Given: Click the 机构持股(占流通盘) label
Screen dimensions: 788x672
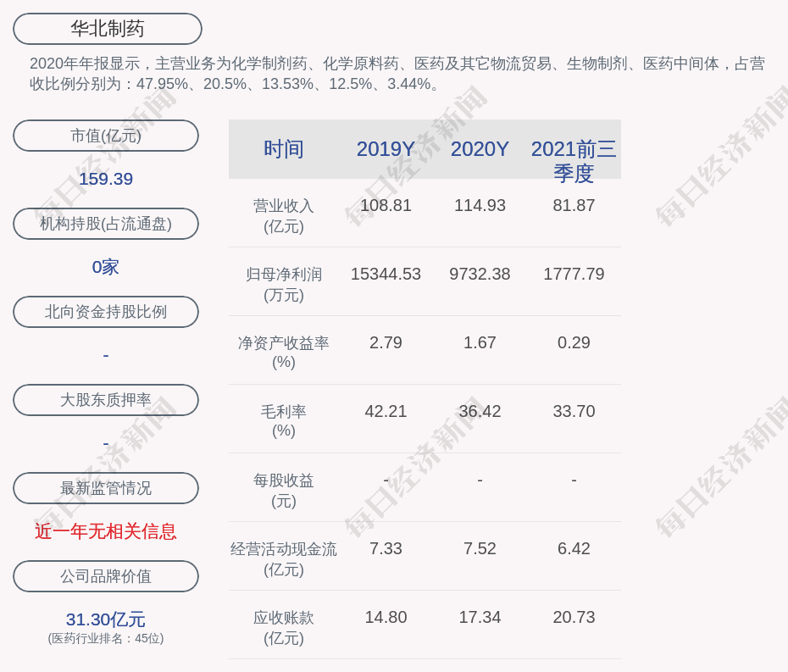Looking at the screenshot, I should pos(106,224).
